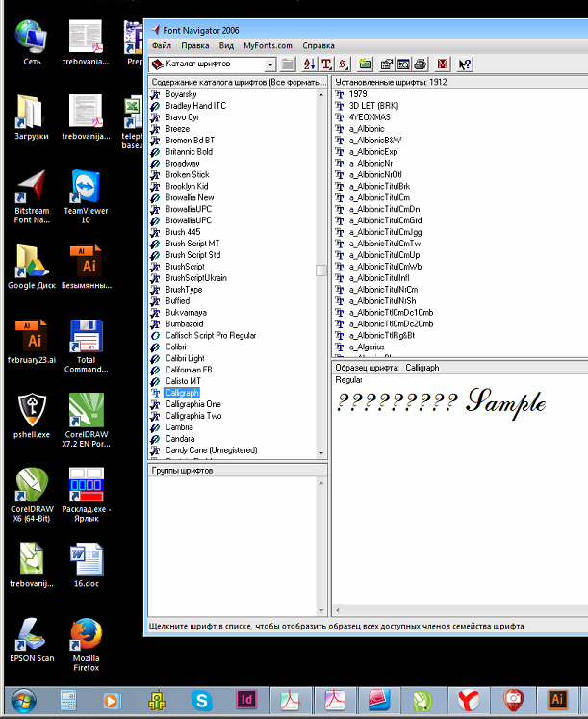
Task: Open InDesign from the taskbar
Action: 246,700
